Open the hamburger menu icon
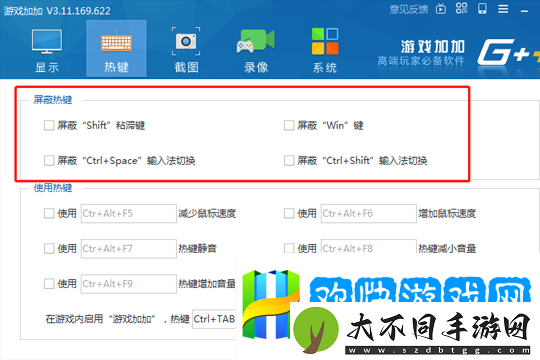The image size is (540, 360). coord(503,9)
